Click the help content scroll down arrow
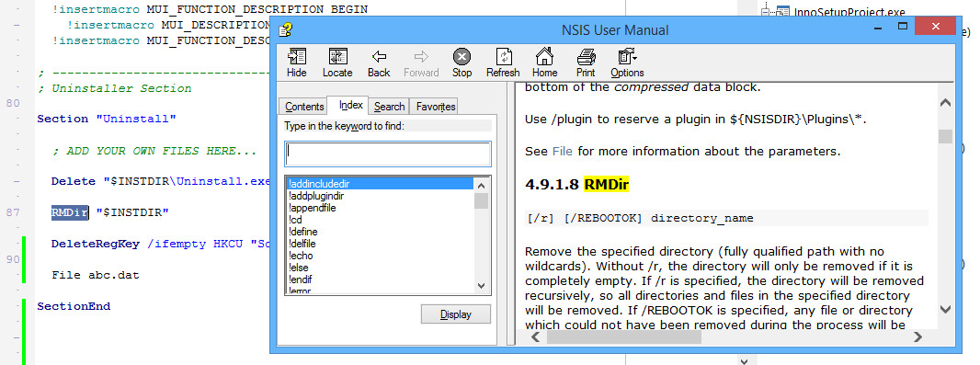Screen dimensions: 980x365 pyautogui.click(x=945, y=309)
